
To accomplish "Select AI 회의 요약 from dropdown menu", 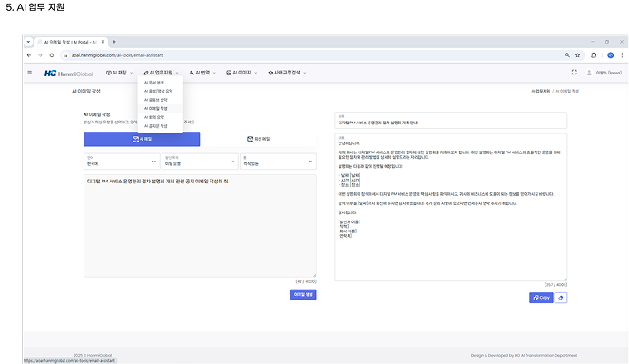I will (156, 117).
